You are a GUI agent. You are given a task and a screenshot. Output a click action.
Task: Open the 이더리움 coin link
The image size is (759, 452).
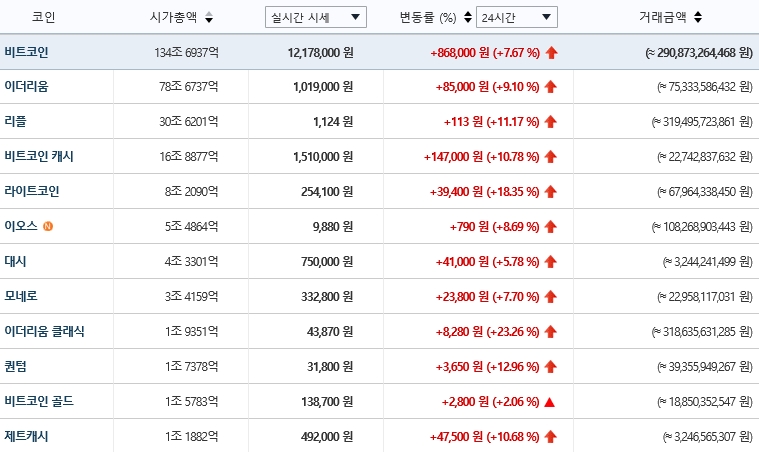[26, 87]
